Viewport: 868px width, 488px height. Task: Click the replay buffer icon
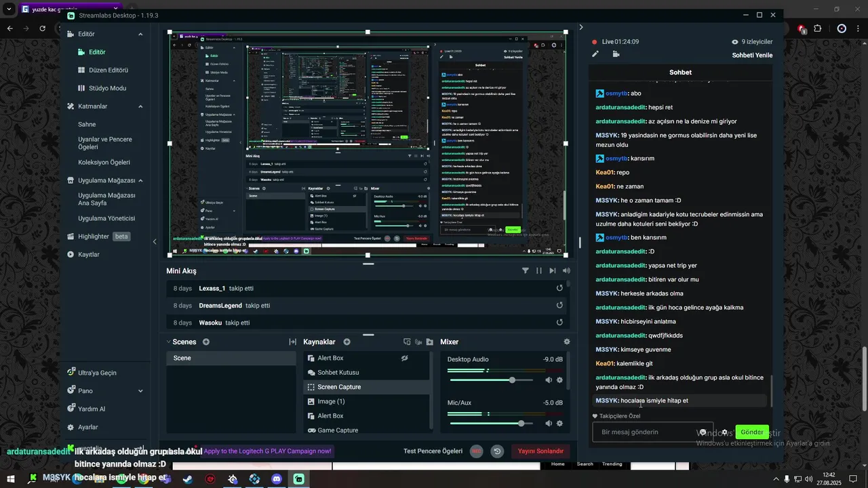497,451
